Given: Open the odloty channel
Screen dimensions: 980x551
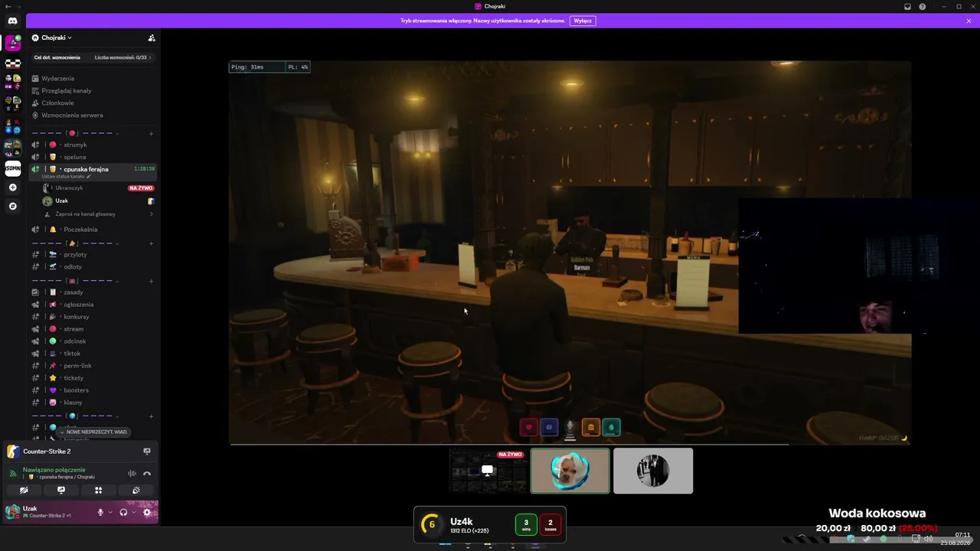Looking at the screenshot, I should pyautogui.click(x=93, y=266).
